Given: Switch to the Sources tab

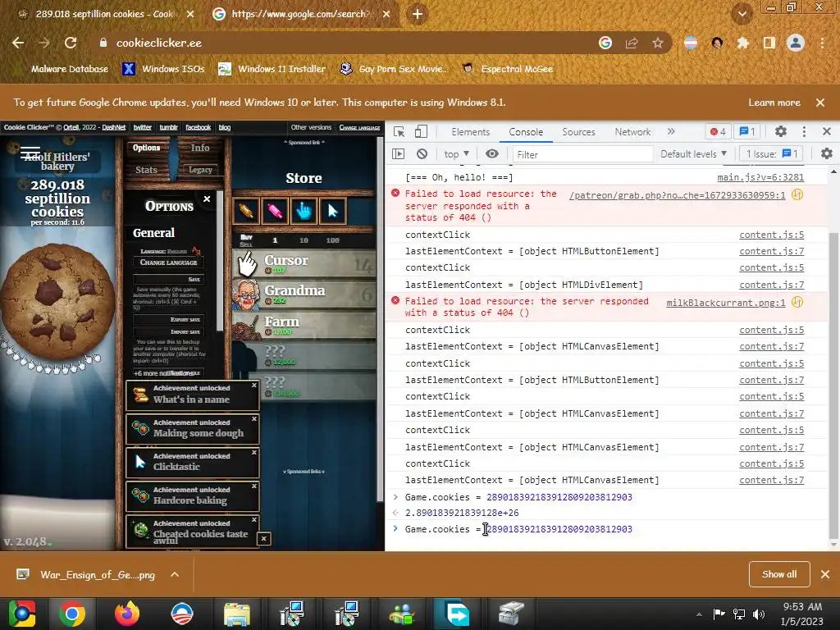Looking at the screenshot, I should [578, 132].
